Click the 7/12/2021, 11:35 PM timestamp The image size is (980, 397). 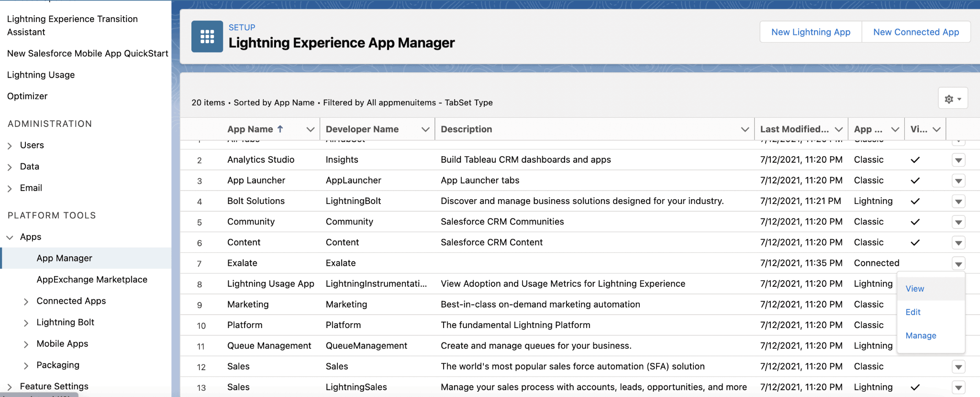click(x=801, y=263)
